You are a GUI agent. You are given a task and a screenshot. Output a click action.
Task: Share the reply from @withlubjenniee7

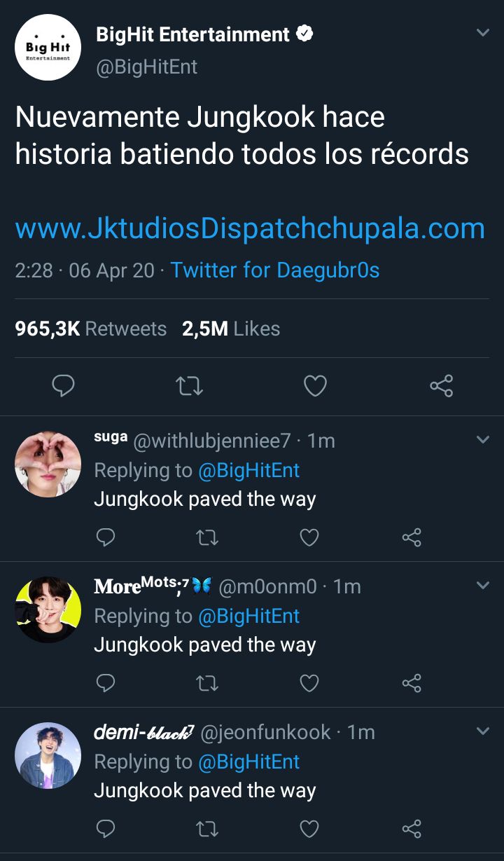[412, 537]
